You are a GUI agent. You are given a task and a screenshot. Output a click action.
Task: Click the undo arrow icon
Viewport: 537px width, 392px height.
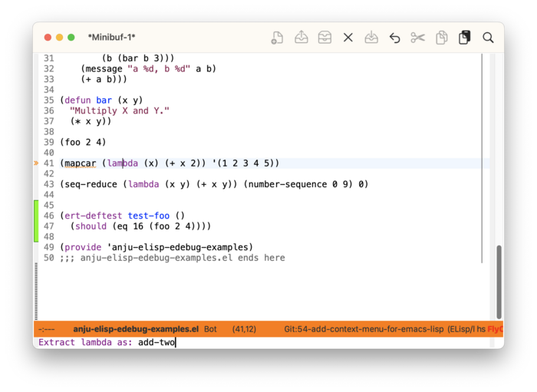(394, 38)
